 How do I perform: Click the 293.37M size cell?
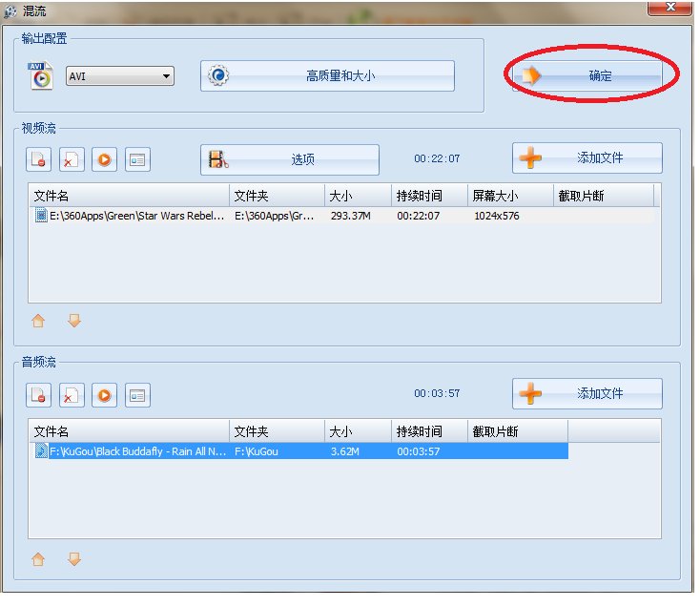[351, 217]
